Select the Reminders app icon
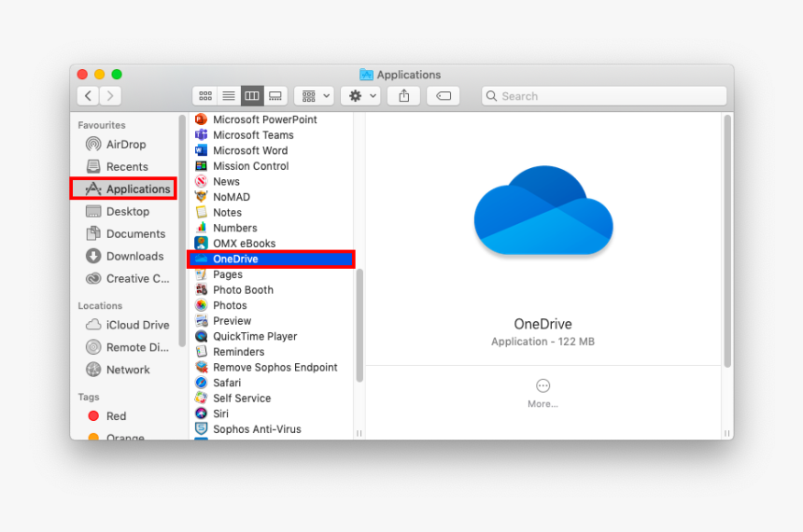The width and height of the screenshot is (803, 532). point(202,352)
